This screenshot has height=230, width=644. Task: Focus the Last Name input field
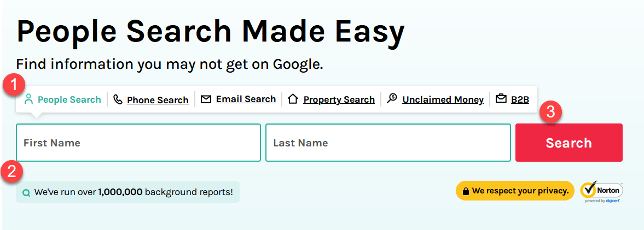click(388, 143)
